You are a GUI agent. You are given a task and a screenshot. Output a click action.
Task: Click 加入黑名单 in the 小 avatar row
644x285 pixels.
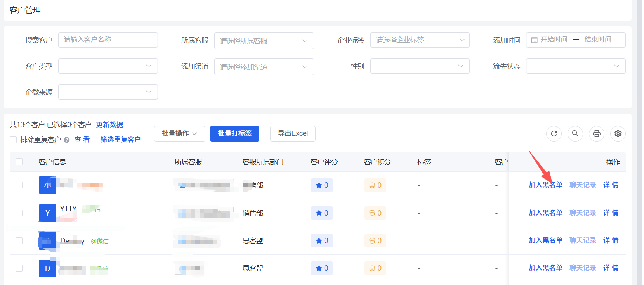(545, 185)
